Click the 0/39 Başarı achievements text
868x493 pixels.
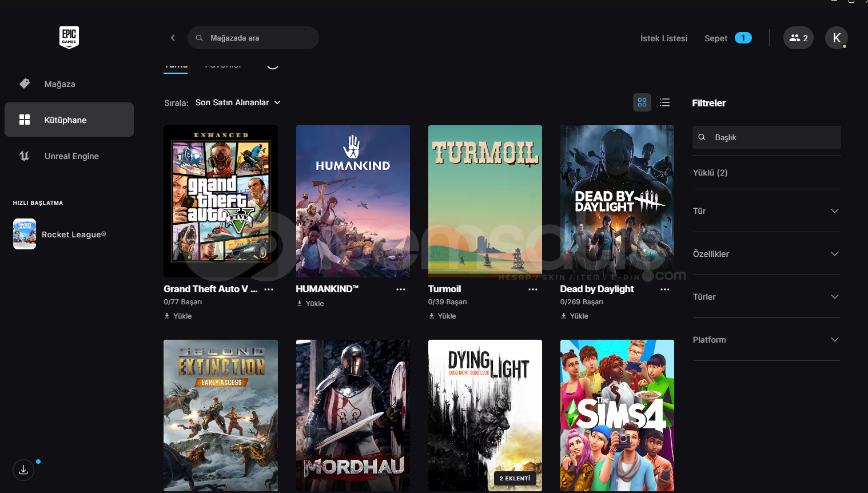point(447,302)
